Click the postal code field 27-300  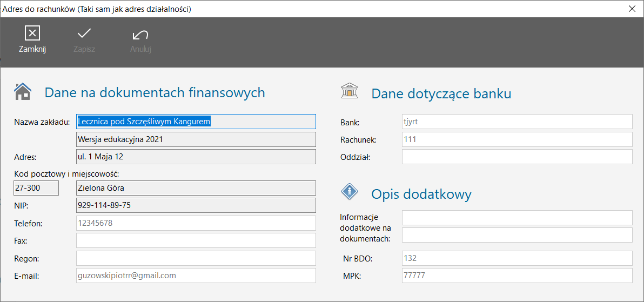(x=36, y=188)
